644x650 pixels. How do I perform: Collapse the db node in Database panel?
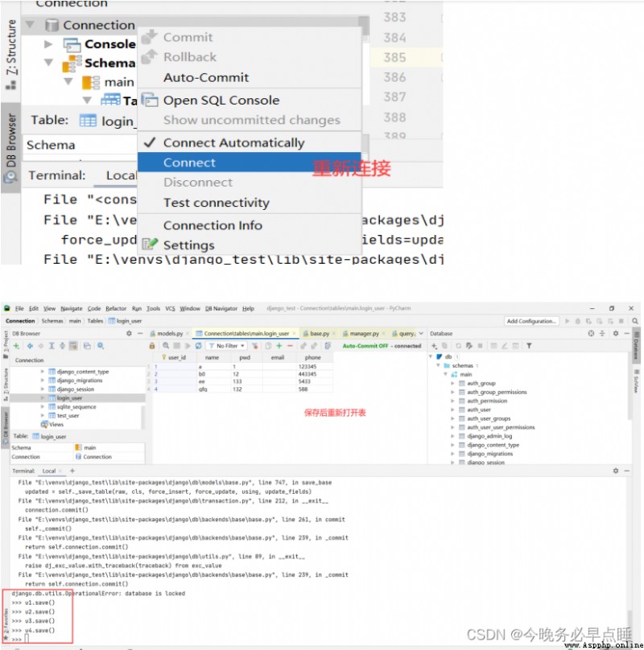click(x=431, y=356)
